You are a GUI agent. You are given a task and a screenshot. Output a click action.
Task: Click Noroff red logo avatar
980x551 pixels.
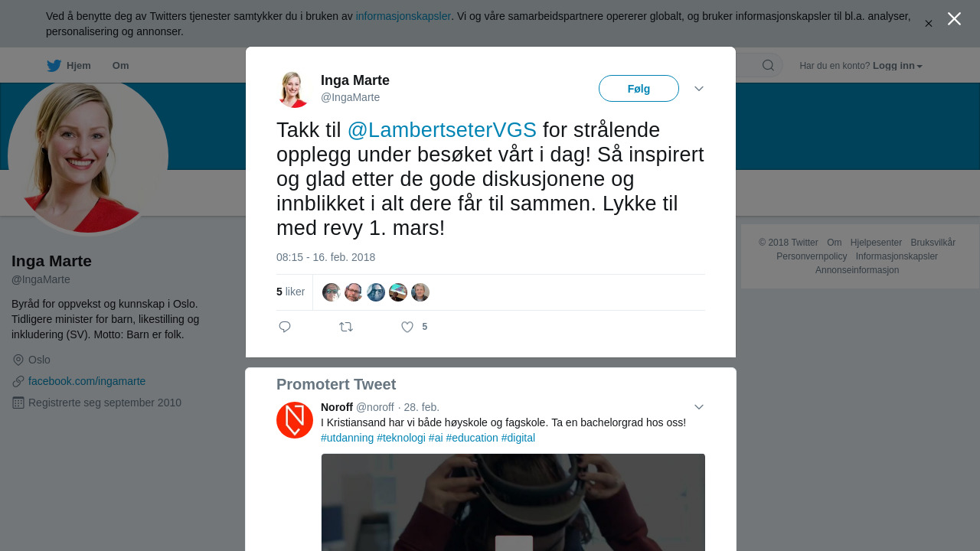(295, 420)
